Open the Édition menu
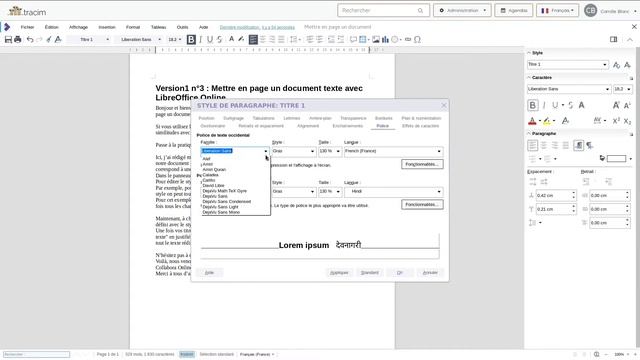This screenshot has width=640, height=360. (x=51, y=27)
